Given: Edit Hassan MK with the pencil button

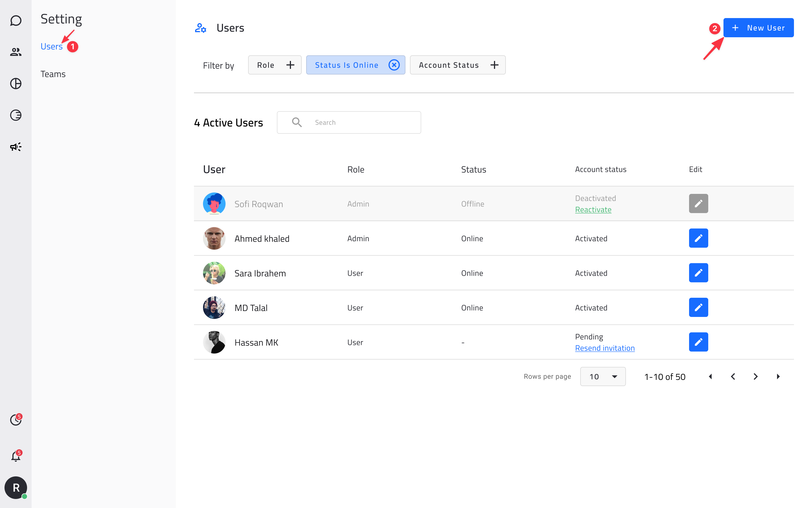Looking at the screenshot, I should 699,342.
